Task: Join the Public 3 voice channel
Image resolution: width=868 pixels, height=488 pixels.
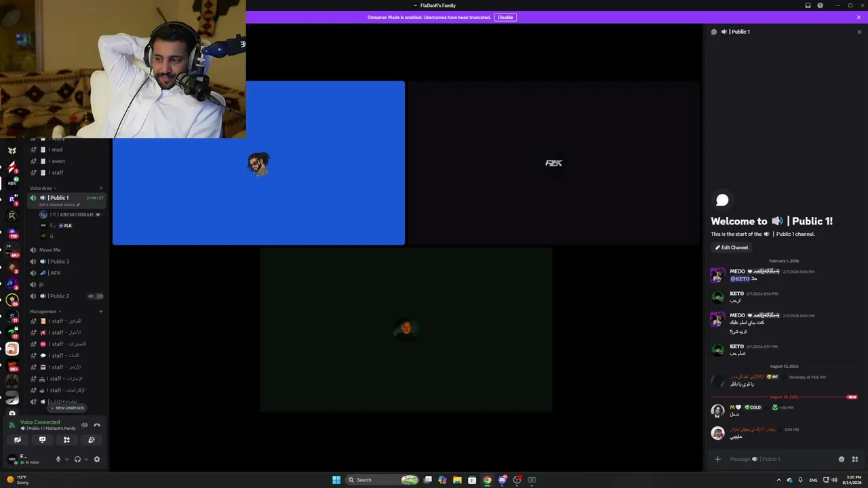Action: (x=66, y=262)
